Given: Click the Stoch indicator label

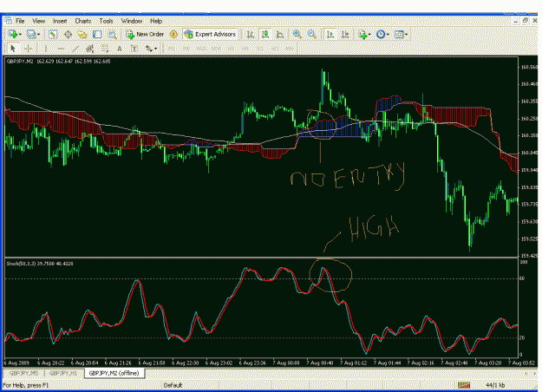Looking at the screenshot, I should [40, 264].
